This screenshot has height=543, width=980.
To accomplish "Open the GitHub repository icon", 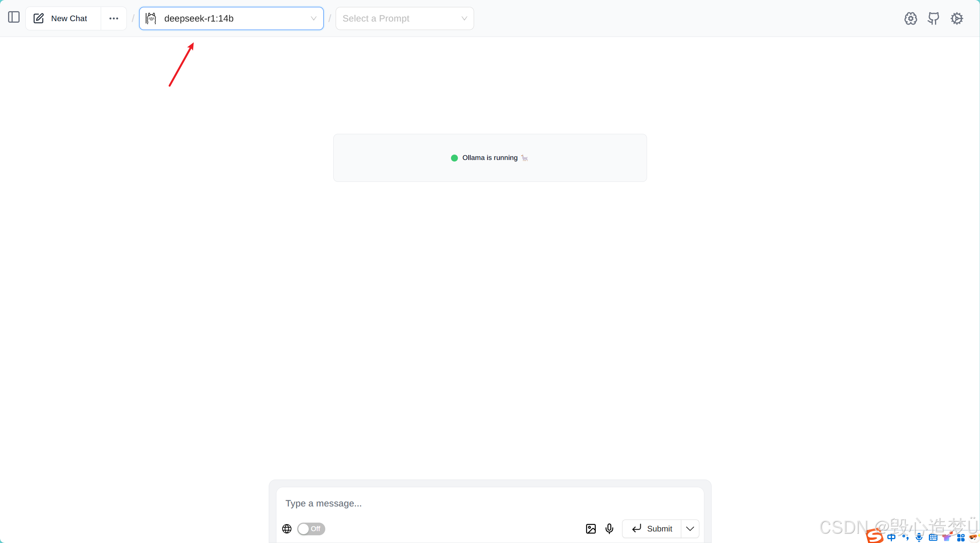I will pos(933,18).
